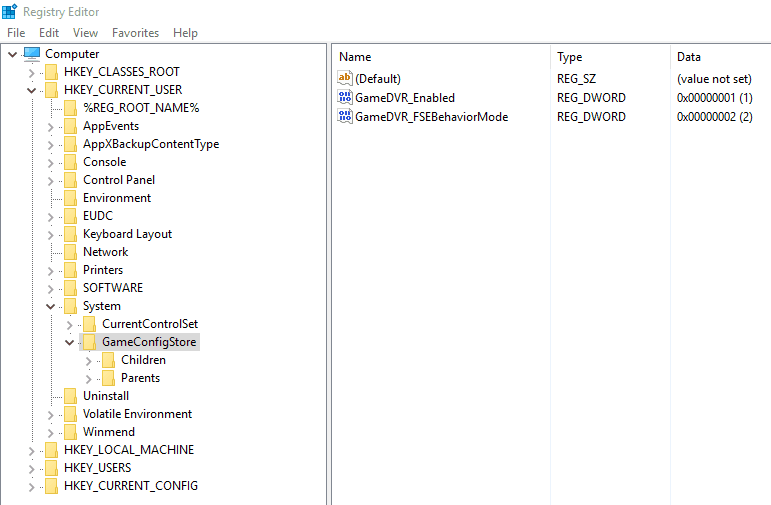Select the Printers key label

pyautogui.click(x=103, y=270)
